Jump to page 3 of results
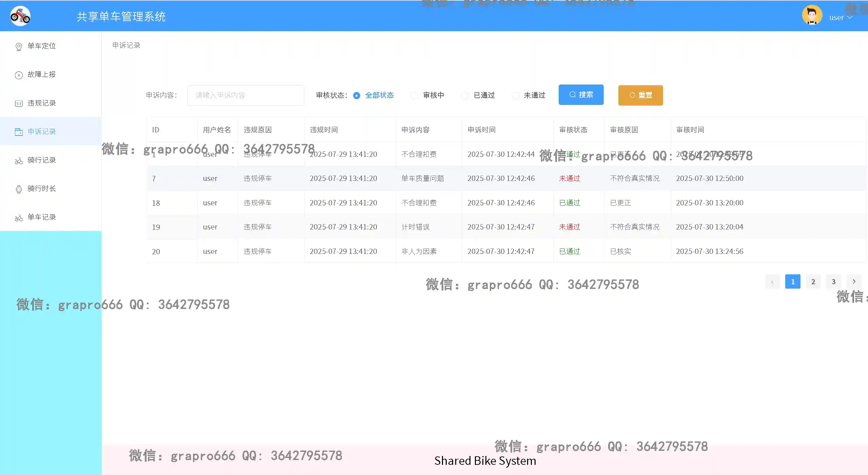This screenshot has width=868, height=475. tap(833, 281)
